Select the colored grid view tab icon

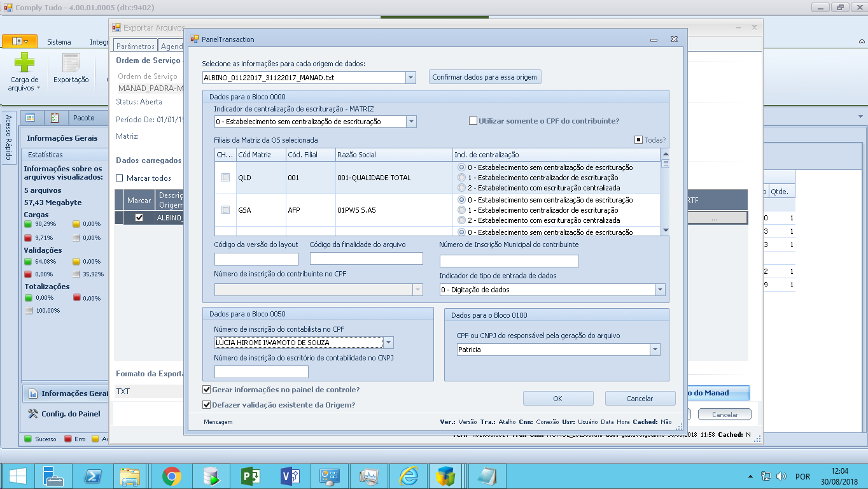point(31,118)
